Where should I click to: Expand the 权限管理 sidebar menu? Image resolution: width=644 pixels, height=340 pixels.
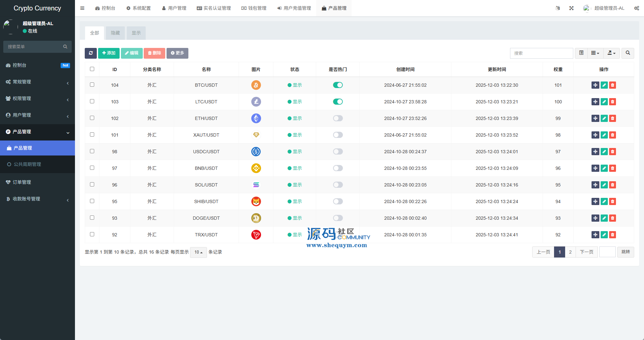37,98
